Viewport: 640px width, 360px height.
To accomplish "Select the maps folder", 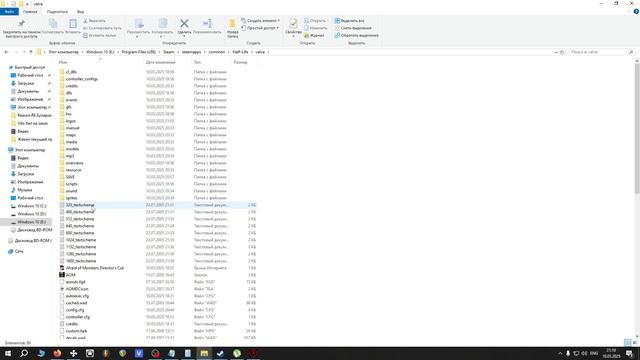I will (71, 135).
